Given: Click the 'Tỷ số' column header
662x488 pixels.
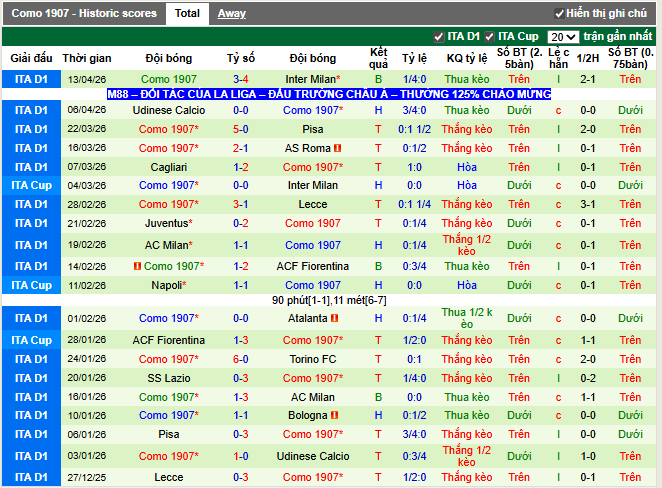Looking at the screenshot, I should [x=241, y=58].
